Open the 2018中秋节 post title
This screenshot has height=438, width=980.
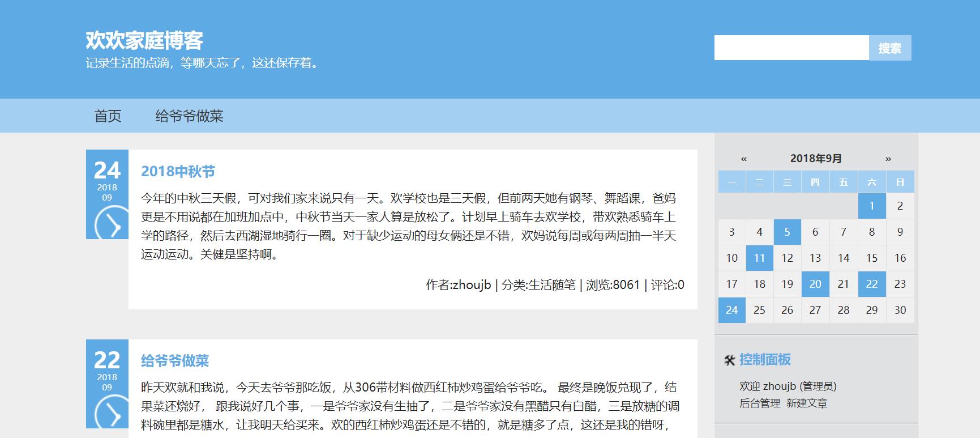pyautogui.click(x=178, y=172)
